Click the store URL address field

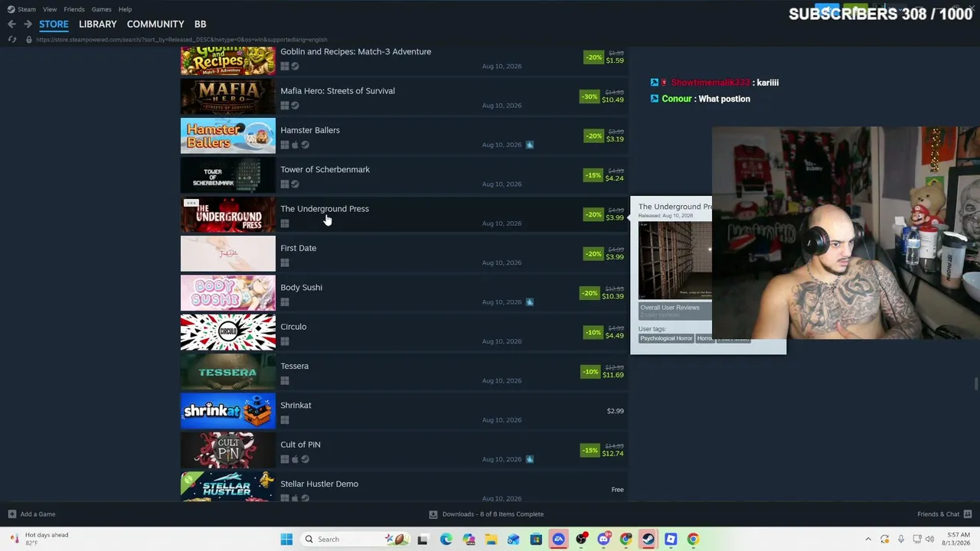click(x=181, y=39)
